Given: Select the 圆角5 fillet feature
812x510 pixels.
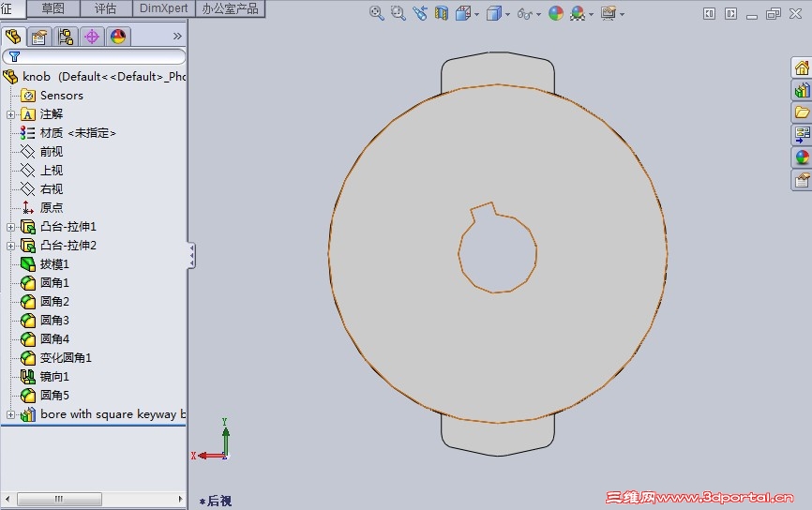Looking at the screenshot, I should [x=44, y=395].
